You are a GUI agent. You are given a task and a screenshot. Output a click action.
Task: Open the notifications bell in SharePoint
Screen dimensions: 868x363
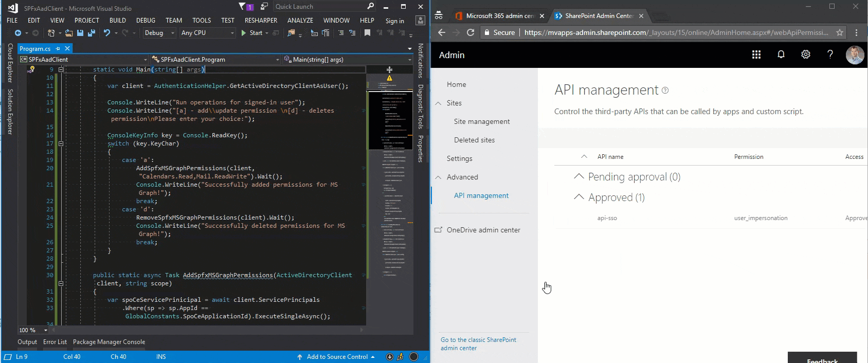click(x=781, y=55)
